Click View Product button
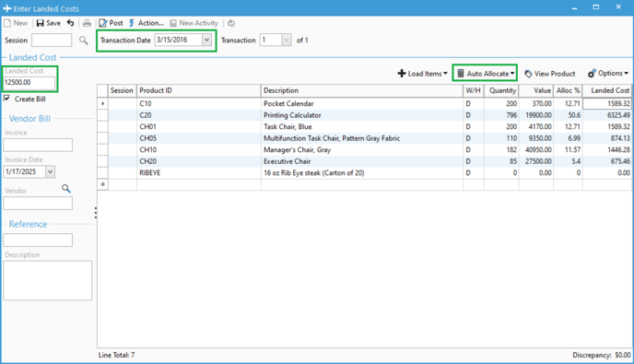 (x=550, y=74)
